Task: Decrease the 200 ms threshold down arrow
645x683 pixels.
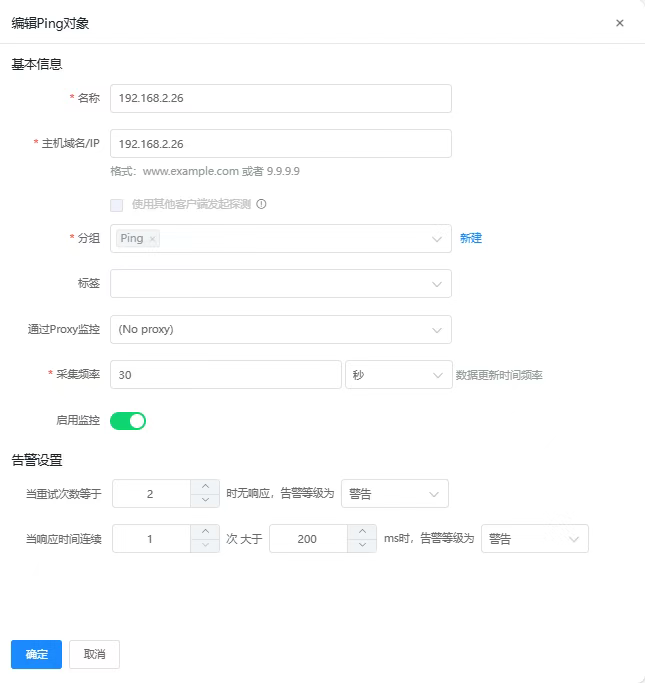Action: tap(361, 545)
